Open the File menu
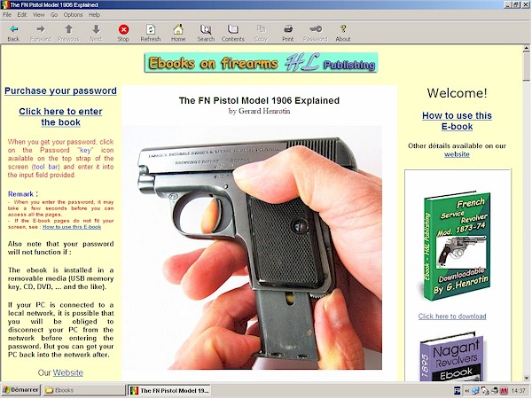Screen dimensions: 532x399 [7, 14]
